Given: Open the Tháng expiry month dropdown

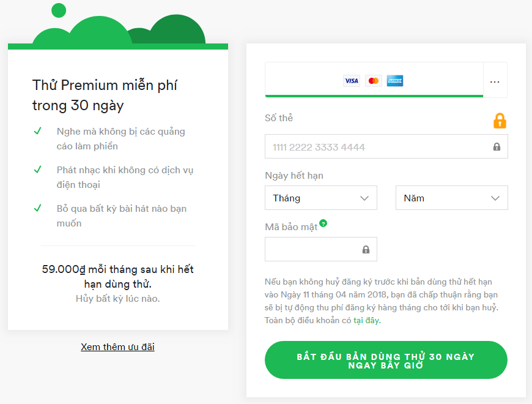Looking at the screenshot, I should point(320,198).
